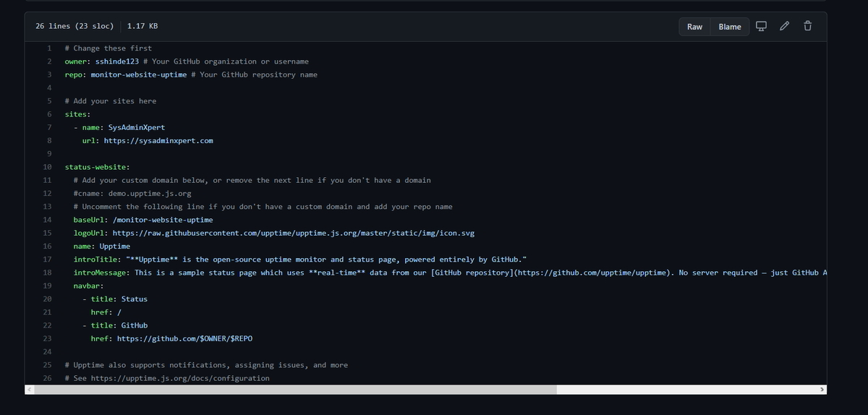Screen dimensions: 868x415
Task: Click the scrollbar right arrow
Action: (x=822, y=389)
